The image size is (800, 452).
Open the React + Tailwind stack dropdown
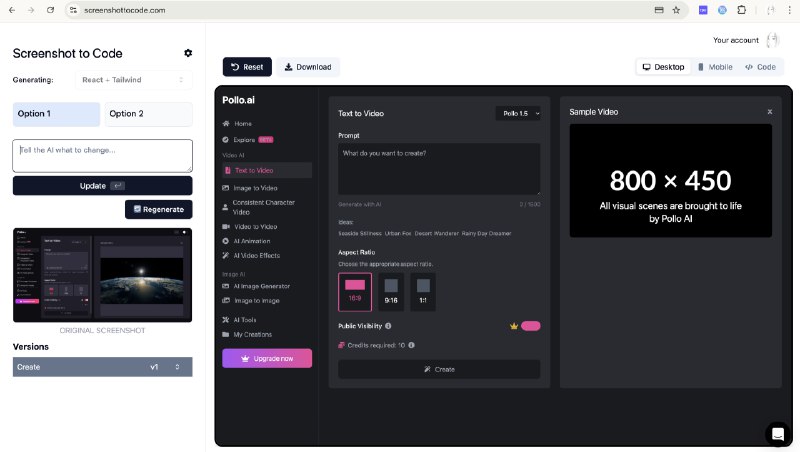(134, 80)
